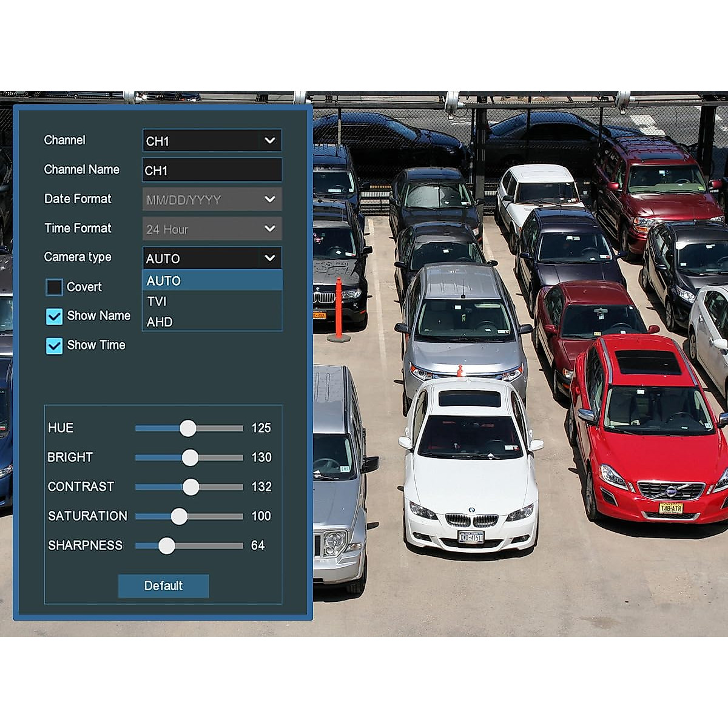Screen dimensions: 728x728
Task: Click the chevron arrow in Channel dropdown
Action: pyautogui.click(x=270, y=141)
